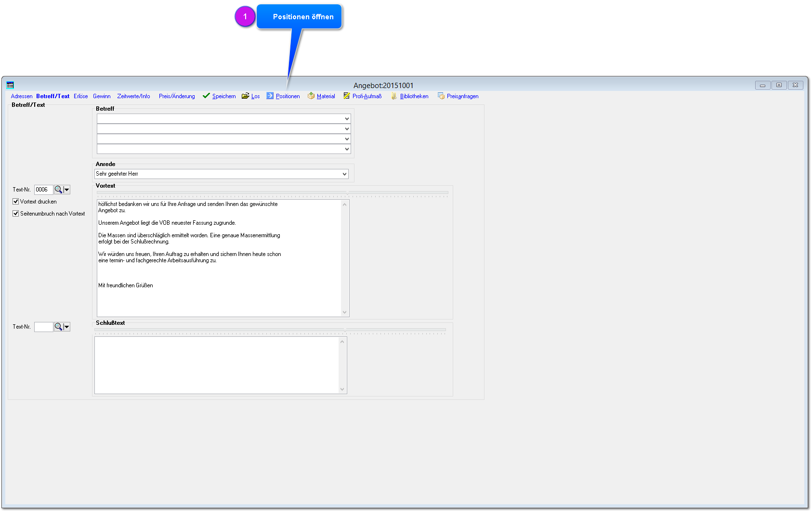Screen dimensions: 812x512
Task: Open the third Betreff dropdown
Action: pos(347,139)
